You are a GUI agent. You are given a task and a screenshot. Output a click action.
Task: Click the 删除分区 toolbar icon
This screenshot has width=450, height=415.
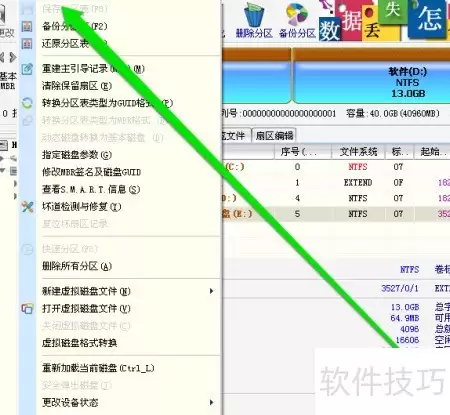tap(254, 19)
